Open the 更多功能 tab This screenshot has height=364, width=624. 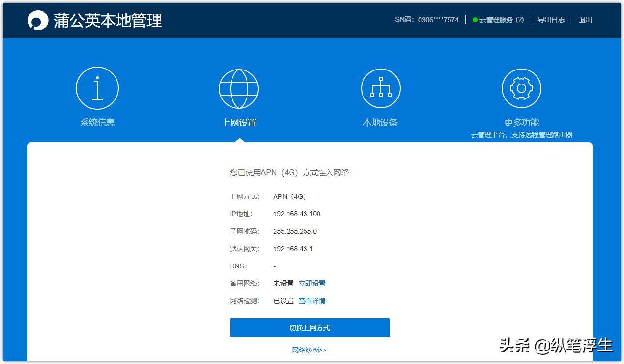click(x=521, y=122)
